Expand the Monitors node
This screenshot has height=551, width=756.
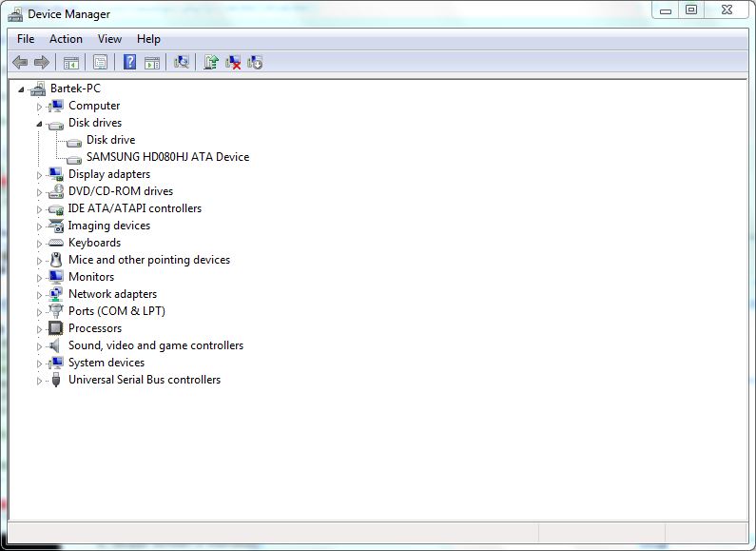point(40,278)
